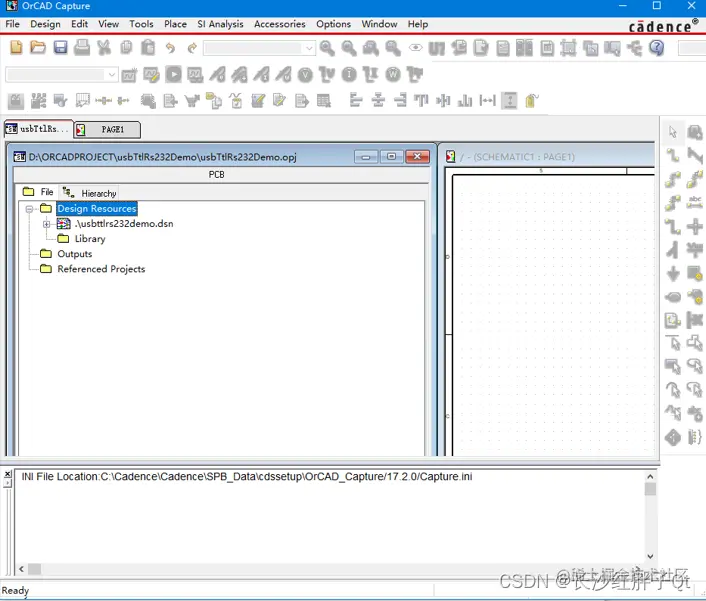
Task: Cut selection with scissors icon
Action: tap(104, 47)
